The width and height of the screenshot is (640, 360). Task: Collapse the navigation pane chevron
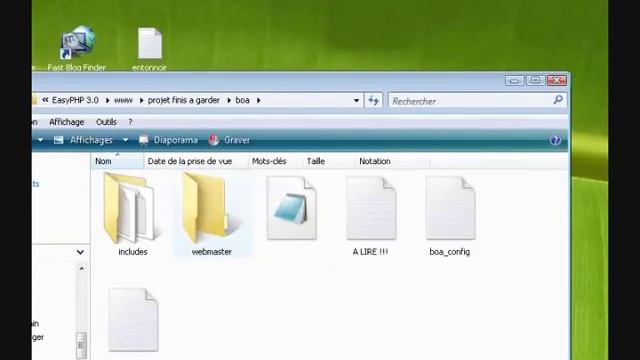tap(80, 252)
